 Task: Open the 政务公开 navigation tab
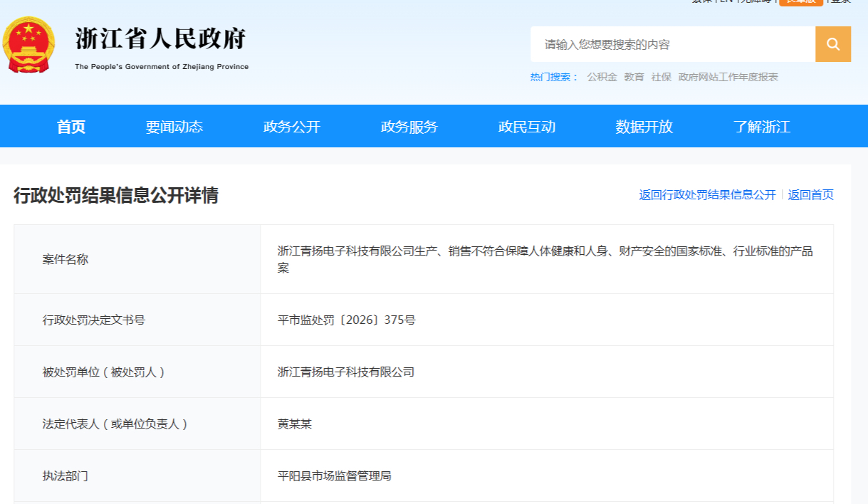tap(292, 127)
